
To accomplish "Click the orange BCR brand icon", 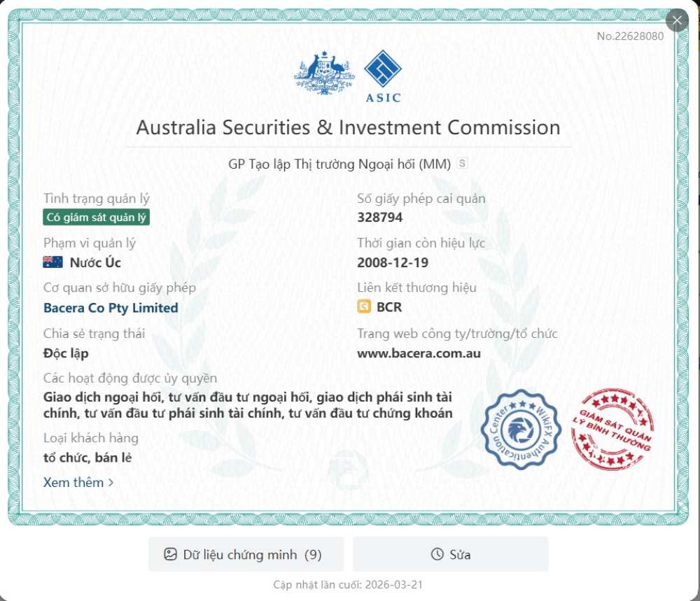I will click(364, 307).
